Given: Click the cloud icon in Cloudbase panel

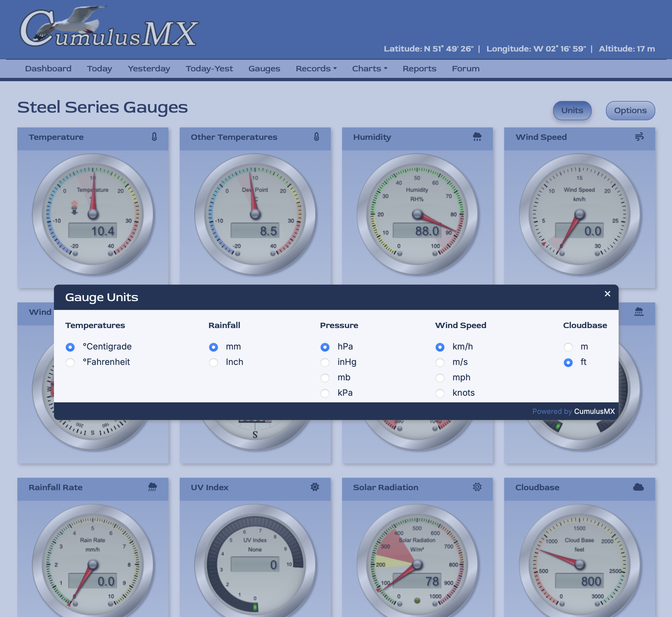Looking at the screenshot, I should pyautogui.click(x=638, y=487).
